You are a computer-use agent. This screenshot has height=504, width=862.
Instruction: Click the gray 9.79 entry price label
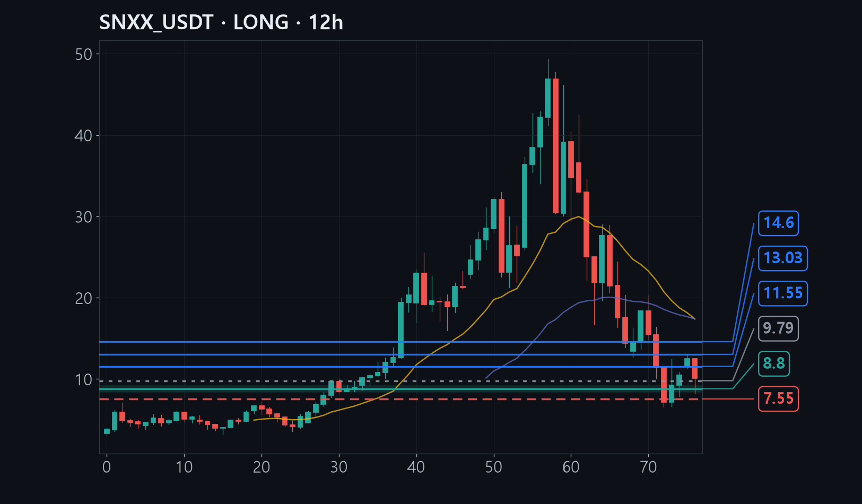(x=778, y=328)
